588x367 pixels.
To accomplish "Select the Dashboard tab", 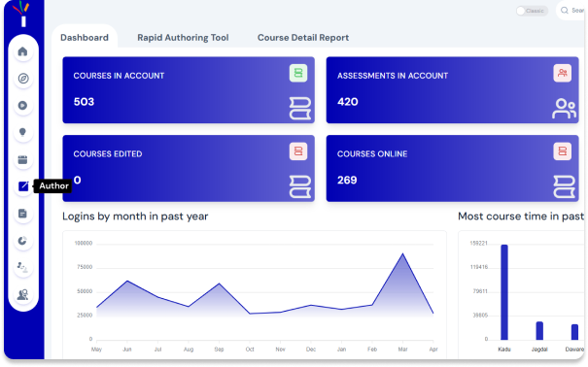I will (85, 38).
